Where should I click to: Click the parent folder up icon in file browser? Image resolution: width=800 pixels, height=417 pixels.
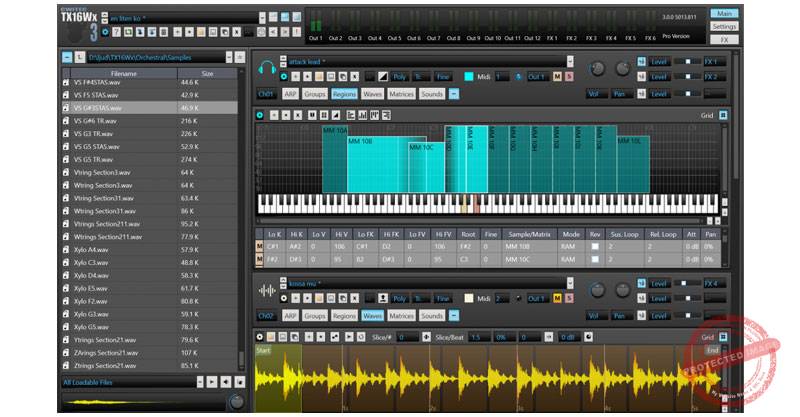[80, 57]
